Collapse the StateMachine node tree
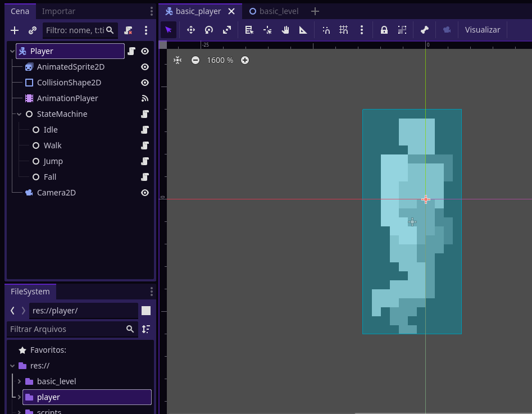Screen dimensions: 532x414 click(x=19, y=114)
